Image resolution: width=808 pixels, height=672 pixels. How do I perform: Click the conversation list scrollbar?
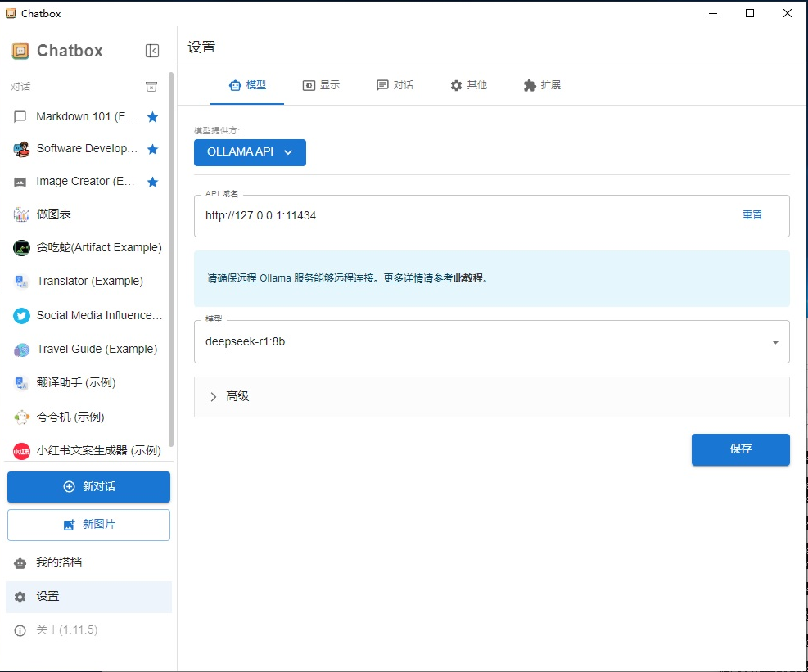coord(171,246)
